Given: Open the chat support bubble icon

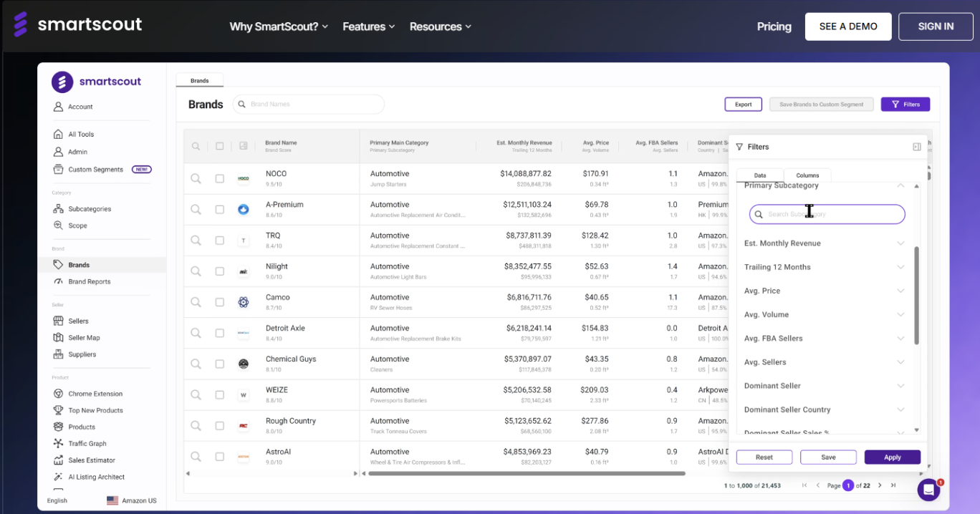Looking at the screenshot, I should 929,490.
